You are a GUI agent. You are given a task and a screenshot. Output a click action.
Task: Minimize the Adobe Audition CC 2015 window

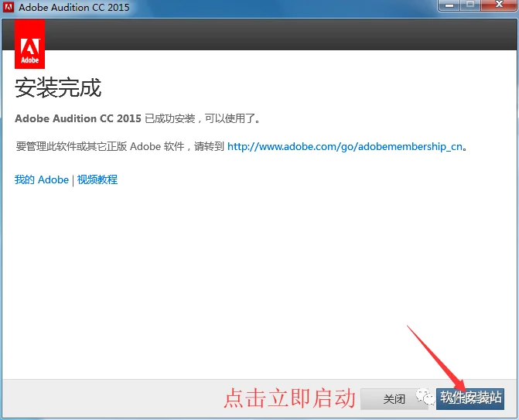449,5
